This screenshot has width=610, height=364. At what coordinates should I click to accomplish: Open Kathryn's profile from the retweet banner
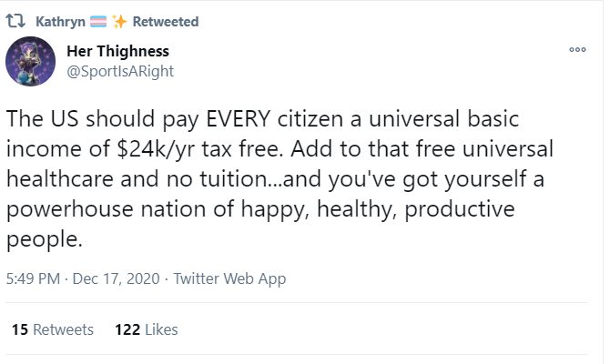click(x=60, y=22)
